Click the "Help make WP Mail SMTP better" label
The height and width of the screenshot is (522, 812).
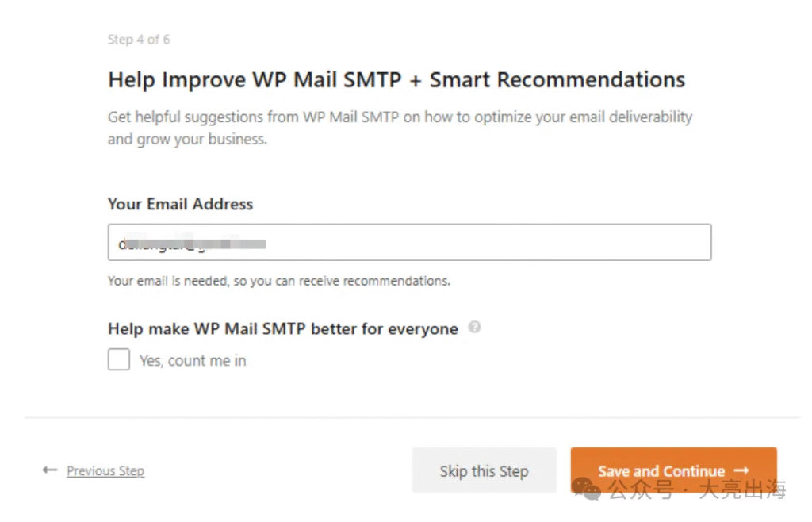283,329
